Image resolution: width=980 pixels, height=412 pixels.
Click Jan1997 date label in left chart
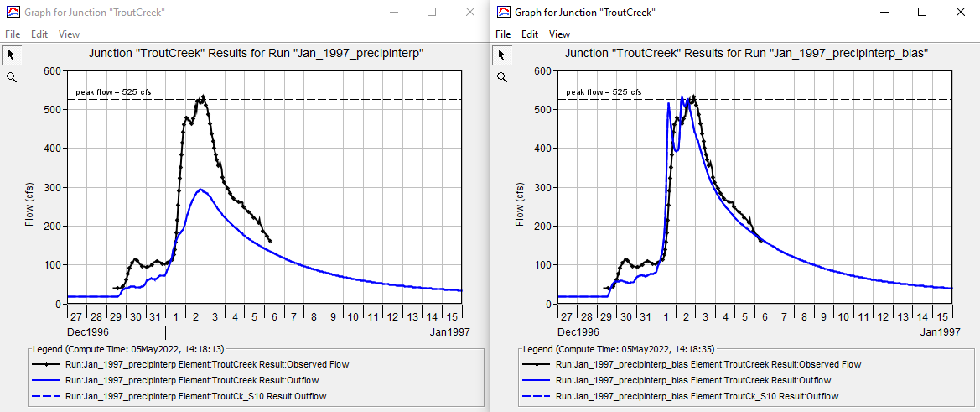pyautogui.click(x=449, y=332)
